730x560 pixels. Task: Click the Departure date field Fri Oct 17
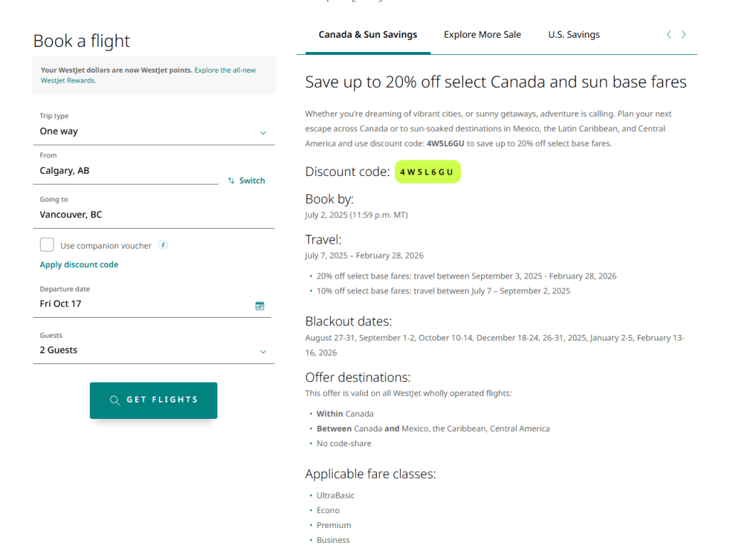143,304
